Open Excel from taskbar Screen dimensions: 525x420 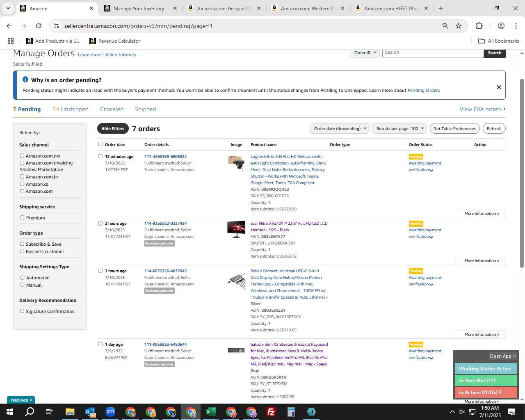[211, 412]
